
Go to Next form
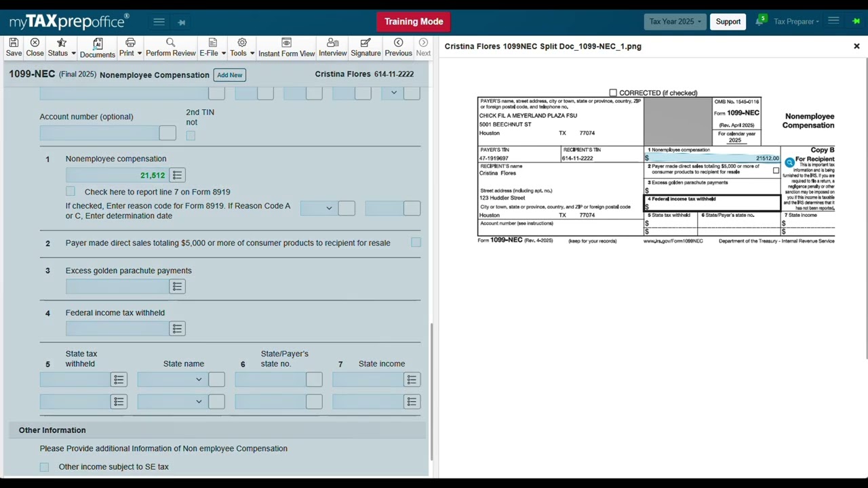(423, 47)
